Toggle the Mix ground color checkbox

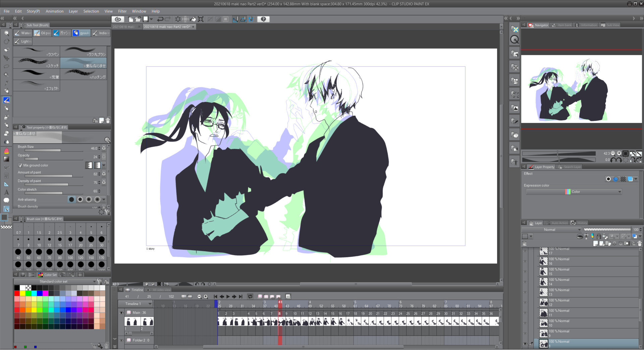point(20,165)
